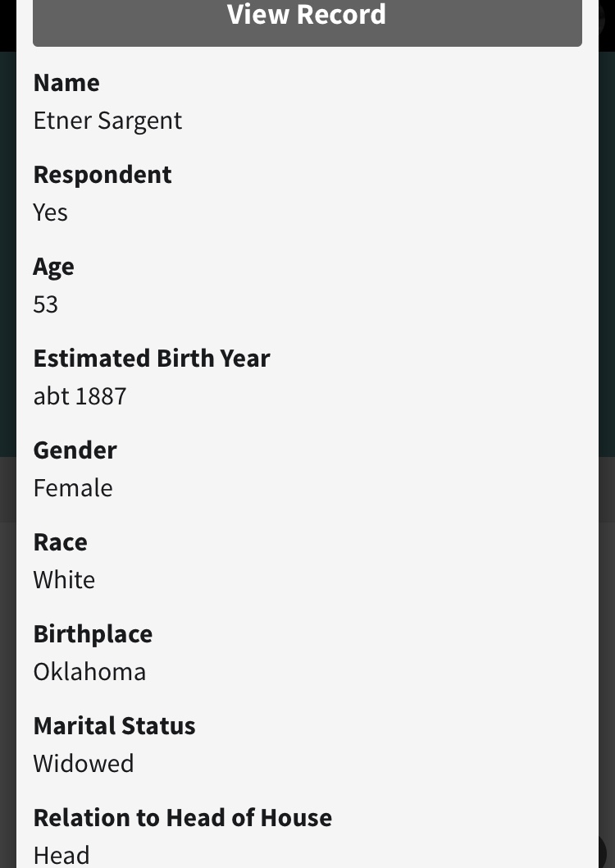615x868 pixels.
Task: Select the age value 53
Action: pos(46,304)
